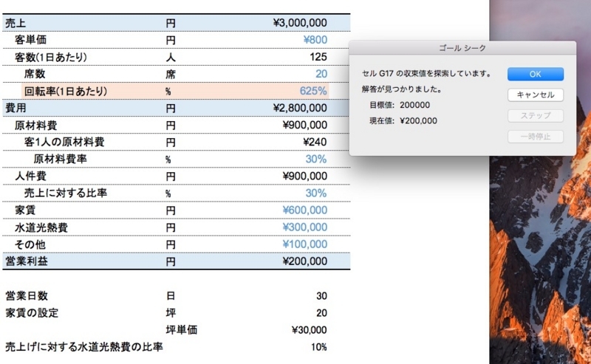The image size is (591, 364).
Task: Select the 費用 total ¥2,800,000
Action: tap(300, 108)
